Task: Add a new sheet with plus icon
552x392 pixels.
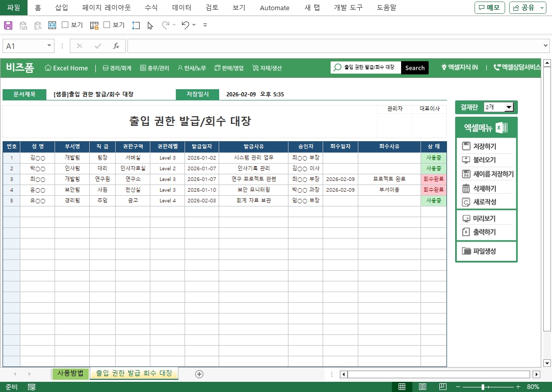Action: coord(199,374)
